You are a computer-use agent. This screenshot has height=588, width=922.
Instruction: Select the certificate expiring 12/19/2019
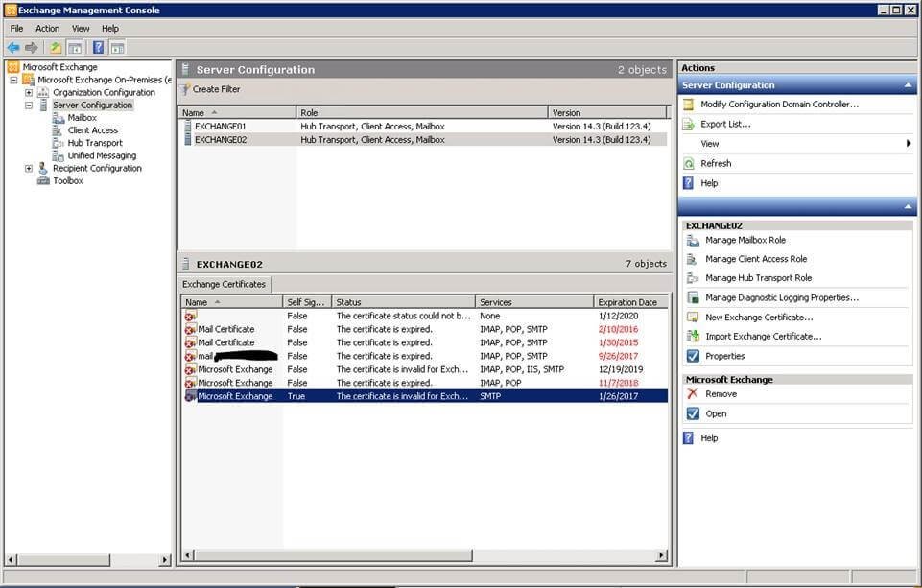[x=424, y=369]
